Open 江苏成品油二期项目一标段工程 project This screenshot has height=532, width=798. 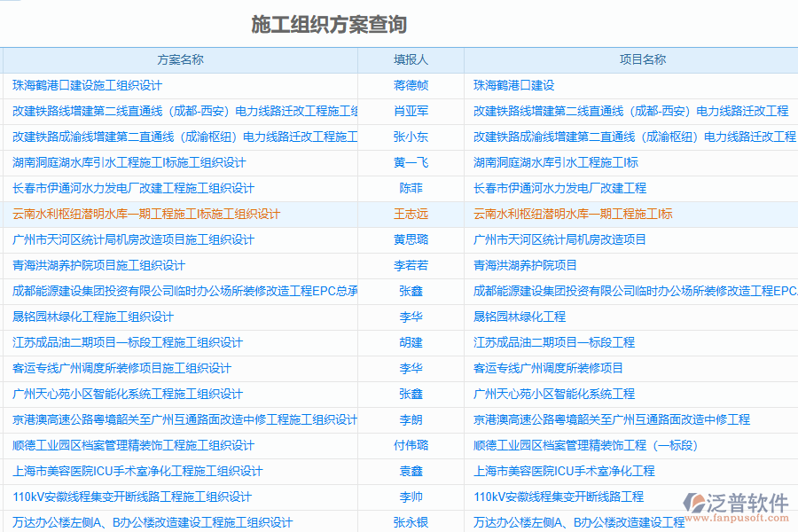coord(554,342)
